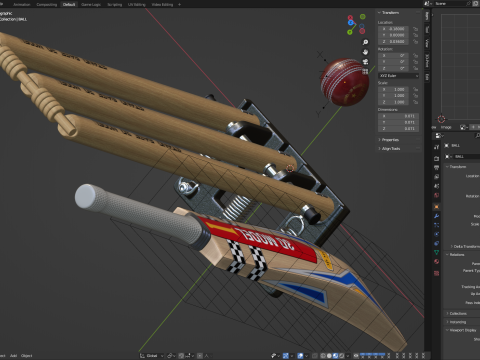The width and height of the screenshot is (480, 360).
Task: Click the pan view hand icon
Action: point(365,52)
